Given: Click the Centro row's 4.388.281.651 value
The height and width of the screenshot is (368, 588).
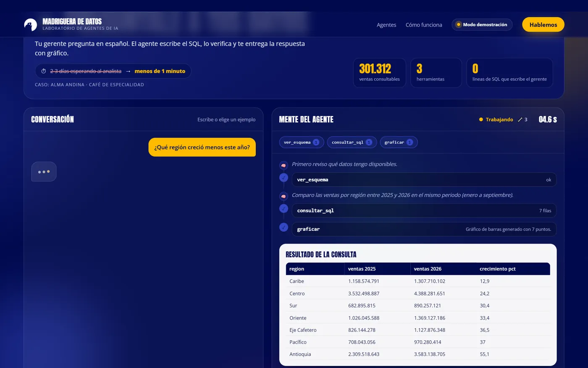Looking at the screenshot, I should click(430, 294).
